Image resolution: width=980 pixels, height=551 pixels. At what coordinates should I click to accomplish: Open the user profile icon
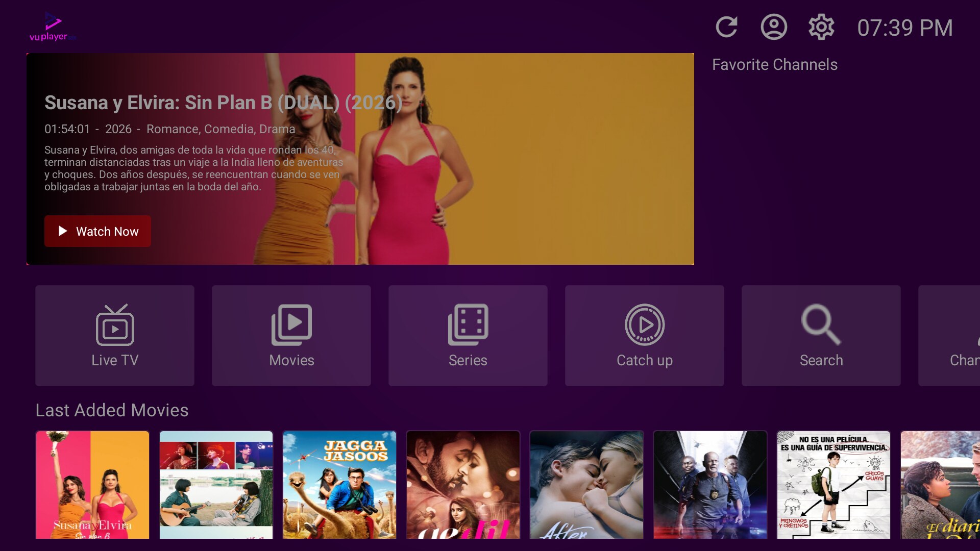tap(774, 27)
